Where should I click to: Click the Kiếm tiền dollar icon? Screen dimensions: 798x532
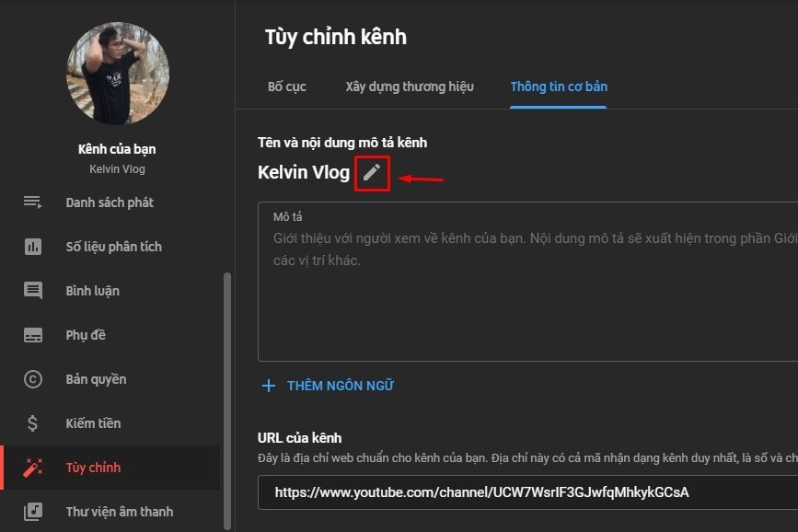point(33,423)
